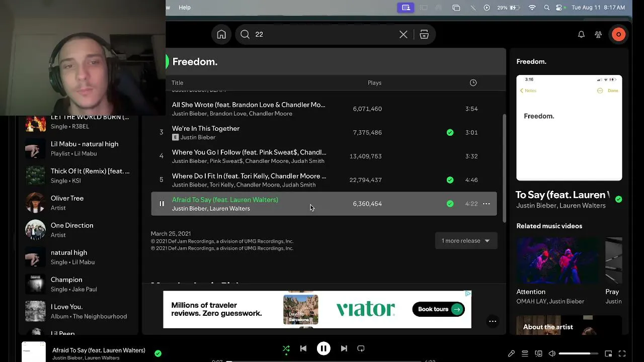Click the Freedom. album art in side panel

coord(569,128)
